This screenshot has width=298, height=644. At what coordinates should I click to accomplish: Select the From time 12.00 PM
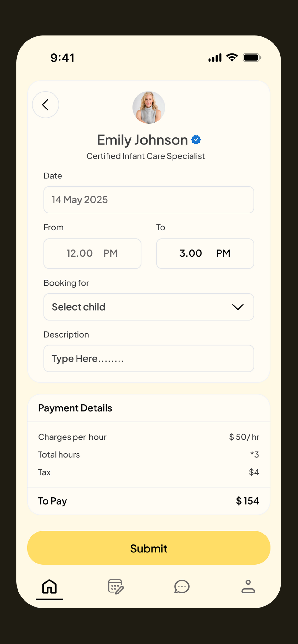[92, 253]
